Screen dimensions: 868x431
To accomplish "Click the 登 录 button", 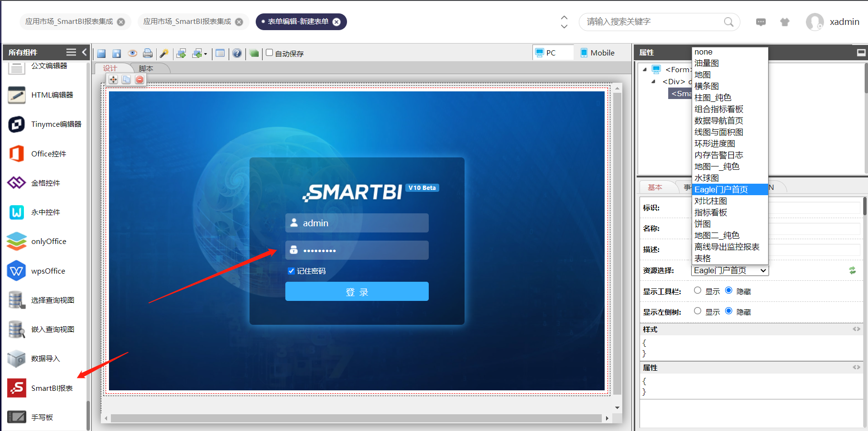I will pos(357,291).
